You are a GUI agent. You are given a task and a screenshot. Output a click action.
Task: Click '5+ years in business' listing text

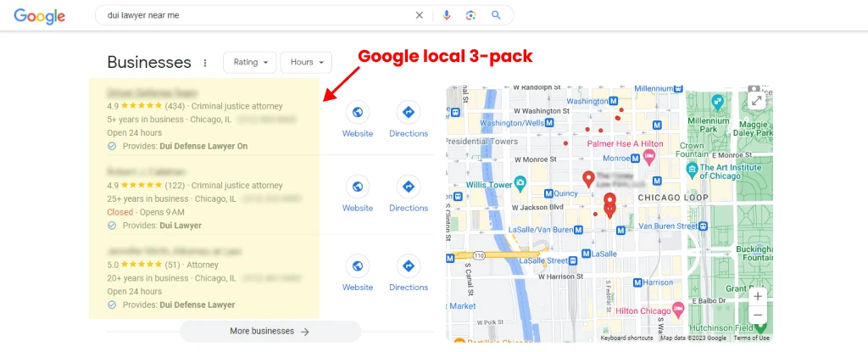(x=147, y=120)
